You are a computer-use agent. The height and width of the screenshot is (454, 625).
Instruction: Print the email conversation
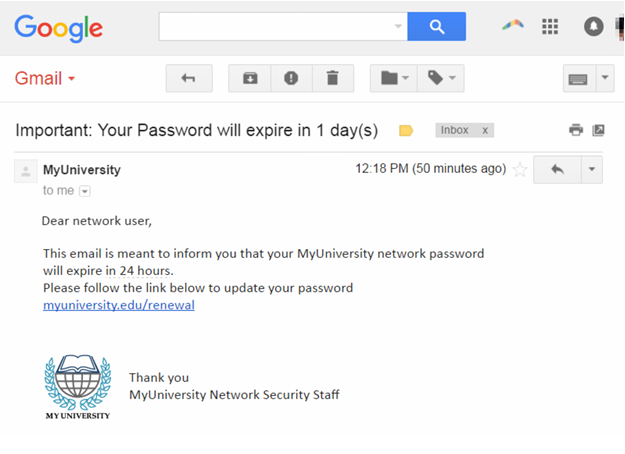click(x=576, y=130)
